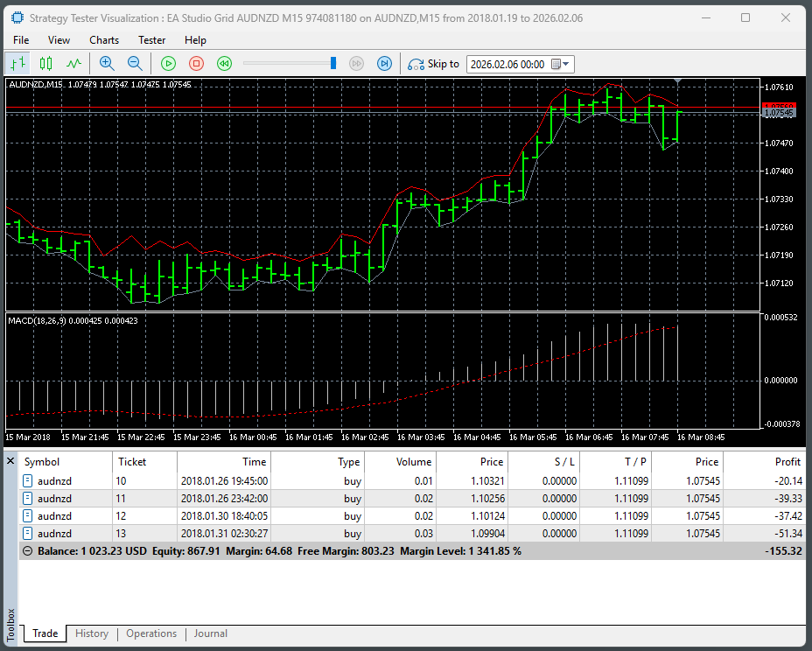Open the Journal tab
Screen dimensions: 812x651
point(210,633)
